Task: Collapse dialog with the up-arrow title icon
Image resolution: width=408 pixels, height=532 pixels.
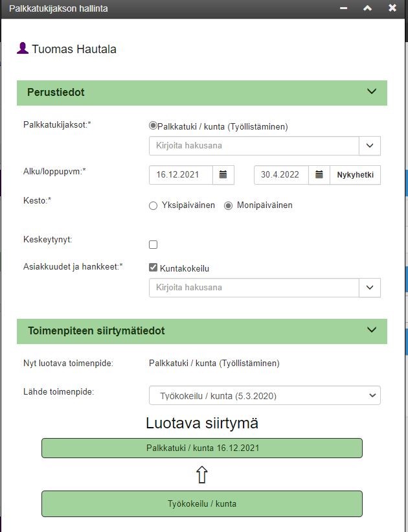Action: tap(368, 8)
